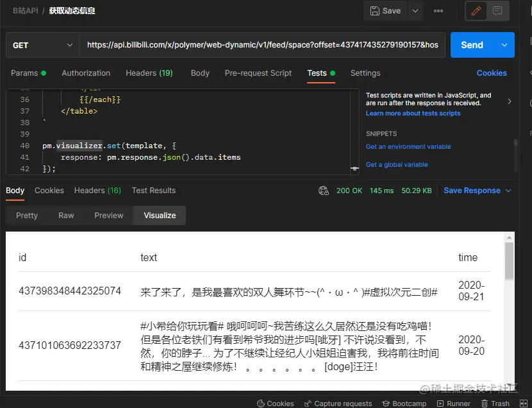Expand the Save Response dropdown arrow
The height and width of the screenshot is (408, 532).
pos(508,191)
